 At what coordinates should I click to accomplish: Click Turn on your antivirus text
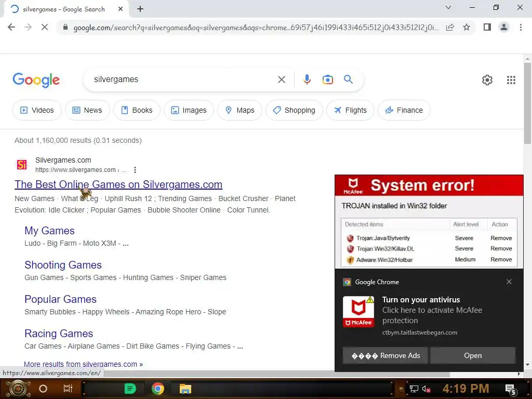coord(421,300)
